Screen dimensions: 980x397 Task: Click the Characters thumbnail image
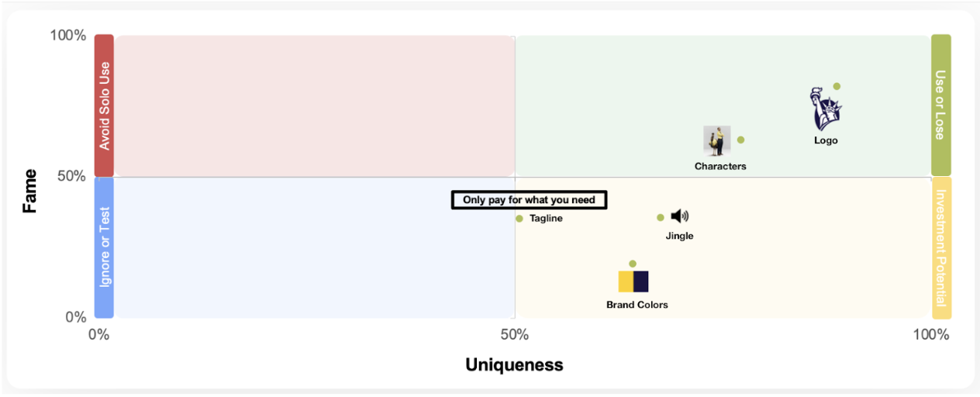click(x=717, y=141)
